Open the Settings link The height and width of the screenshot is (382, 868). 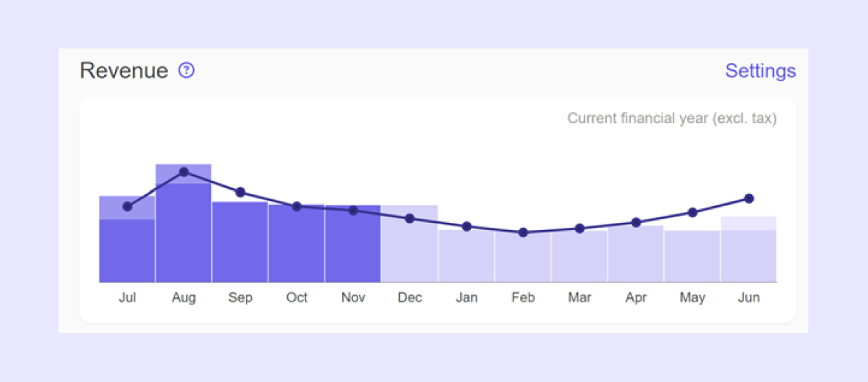[x=760, y=71]
